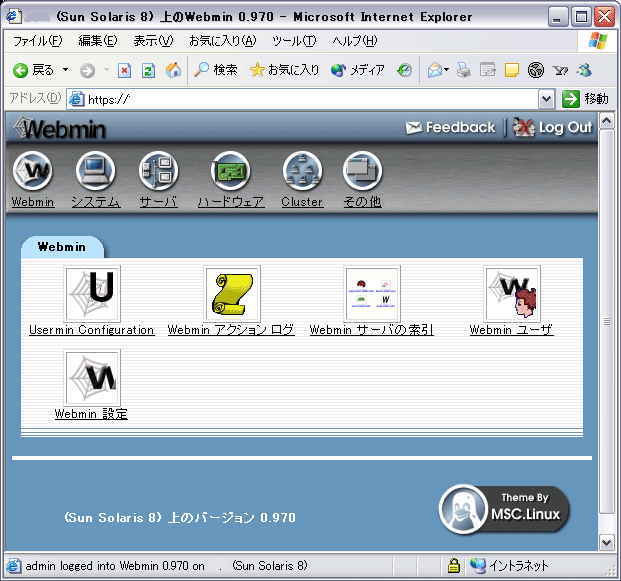Click Webmin 設定 text link
Viewport: 621px width, 581px height.
[91, 414]
